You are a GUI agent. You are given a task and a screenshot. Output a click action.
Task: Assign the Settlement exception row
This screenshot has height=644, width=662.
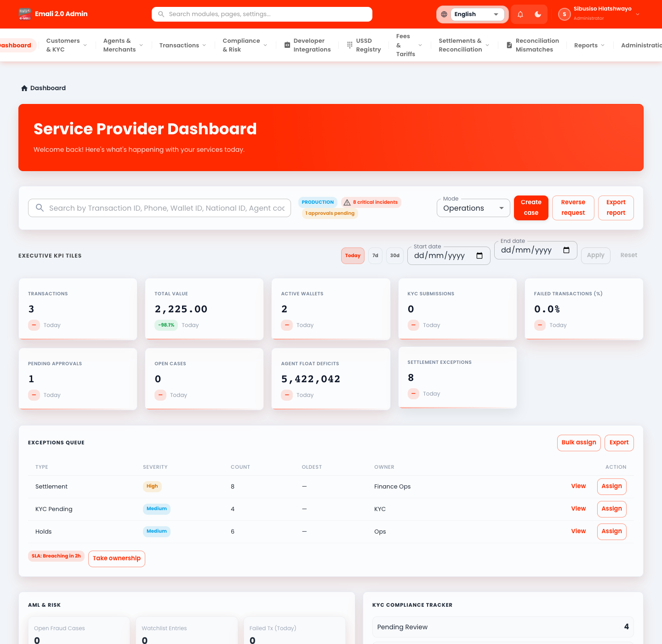[x=612, y=487]
